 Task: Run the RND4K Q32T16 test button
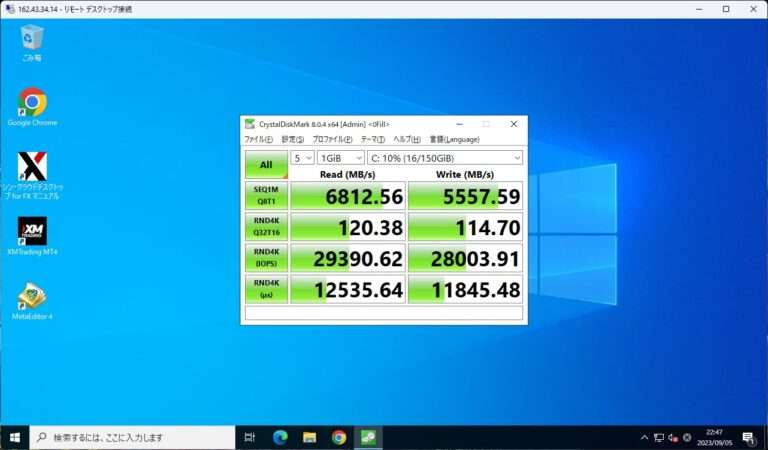(265, 227)
